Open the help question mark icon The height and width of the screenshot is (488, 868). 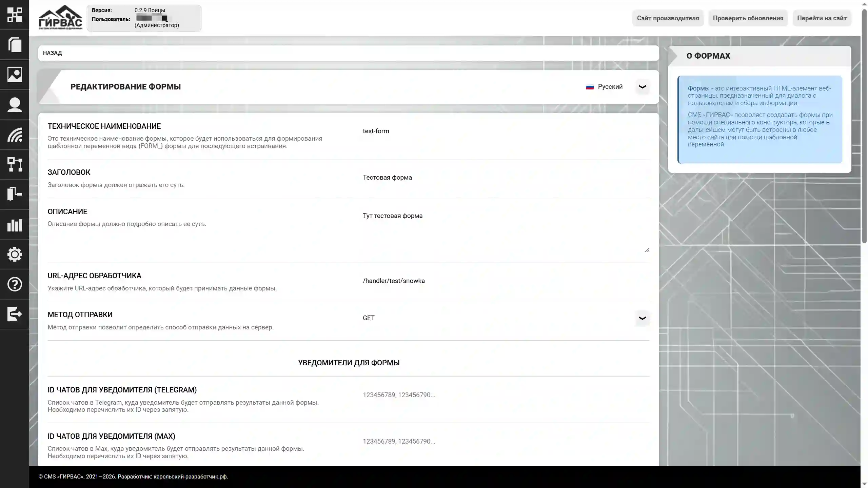tap(15, 284)
